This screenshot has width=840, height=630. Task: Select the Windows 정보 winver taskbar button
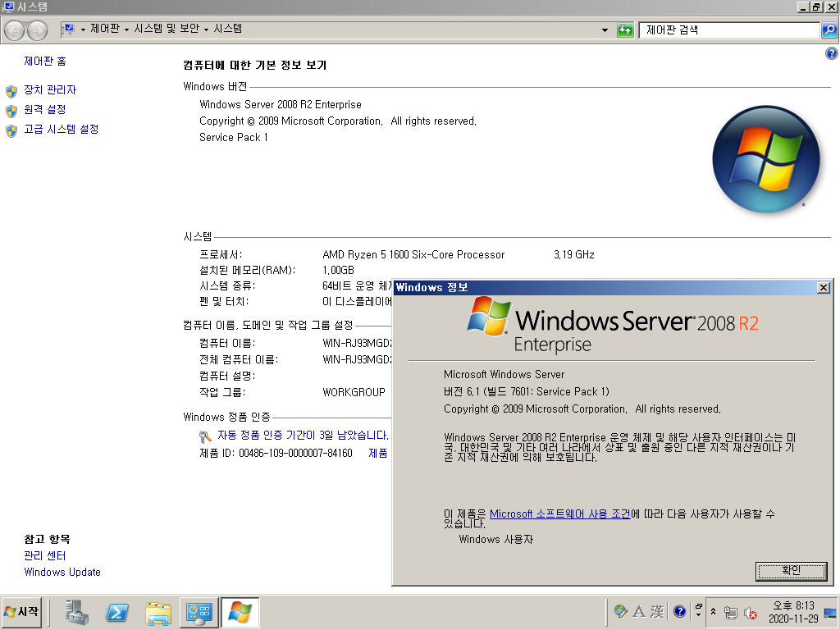pos(240,612)
